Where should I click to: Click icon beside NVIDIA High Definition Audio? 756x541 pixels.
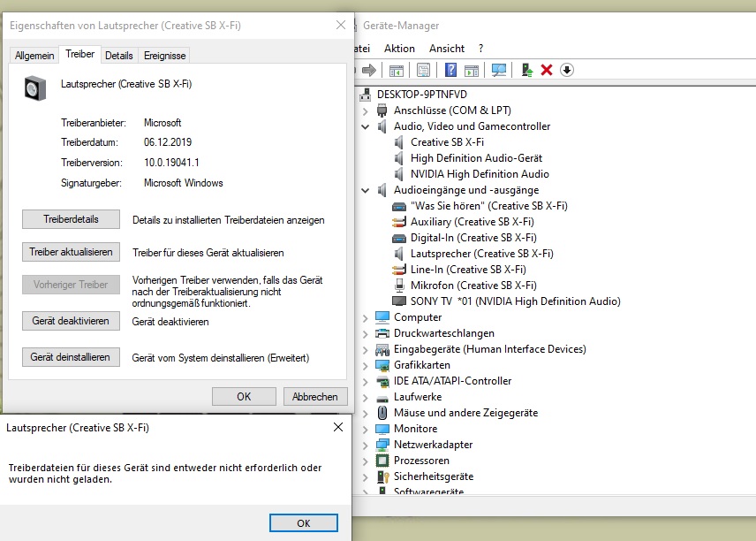(x=398, y=174)
